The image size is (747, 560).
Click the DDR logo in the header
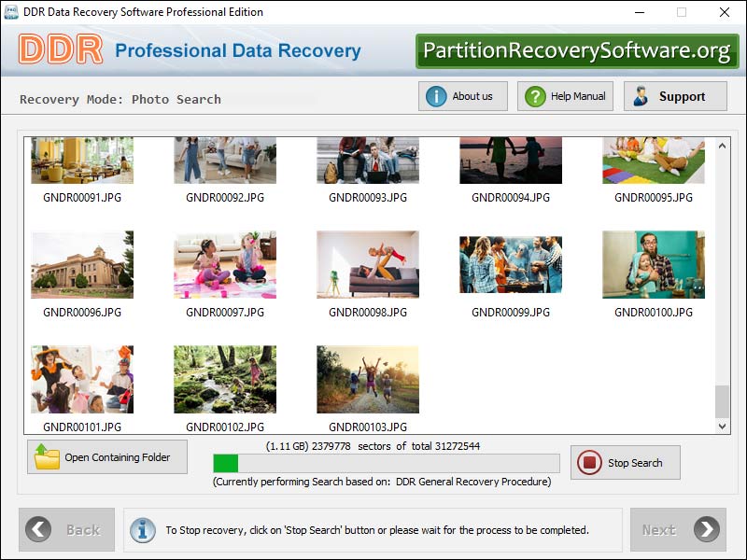[x=61, y=49]
